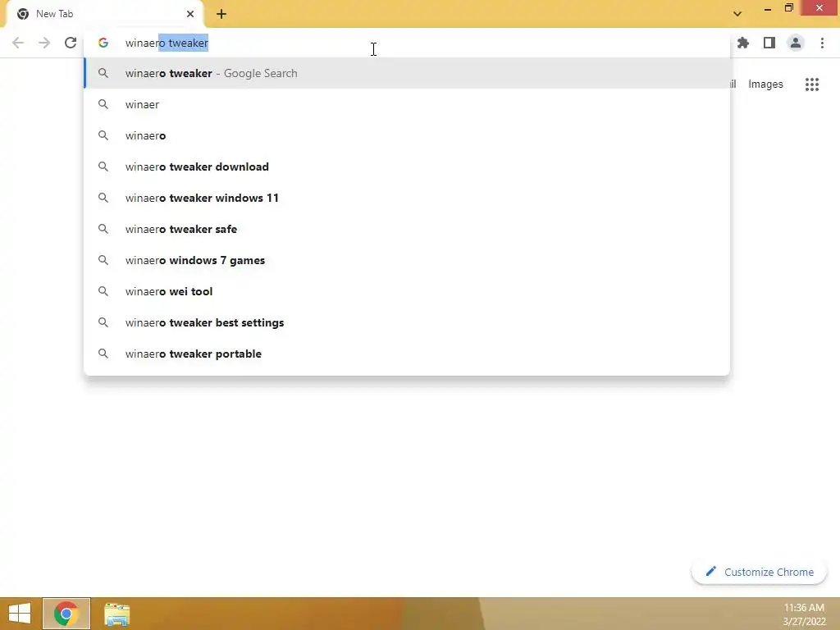The height and width of the screenshot is (630, 840).
Task: Click the search icon beside 'winaero tweaker portable'
Action: [103, 354]
